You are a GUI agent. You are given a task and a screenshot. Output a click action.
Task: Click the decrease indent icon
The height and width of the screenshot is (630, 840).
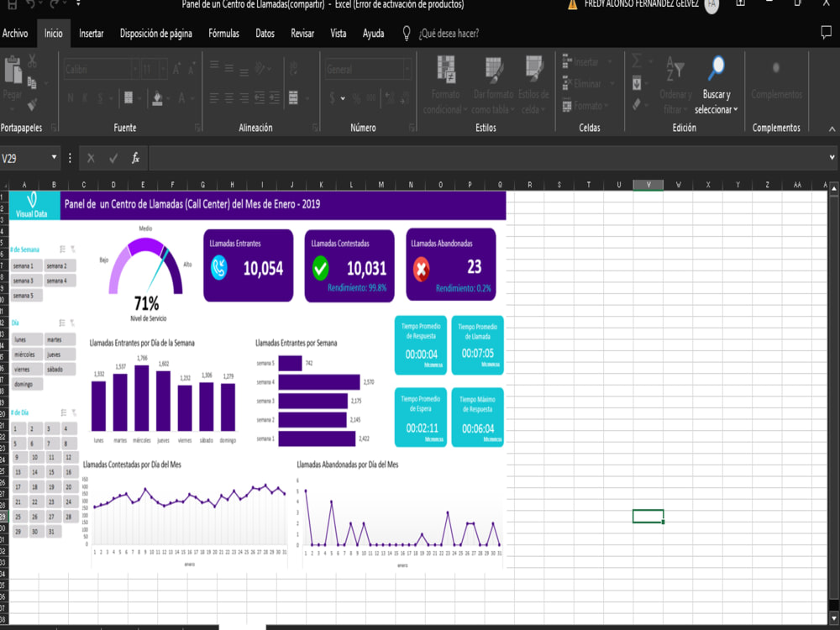(x=260, y=97)
